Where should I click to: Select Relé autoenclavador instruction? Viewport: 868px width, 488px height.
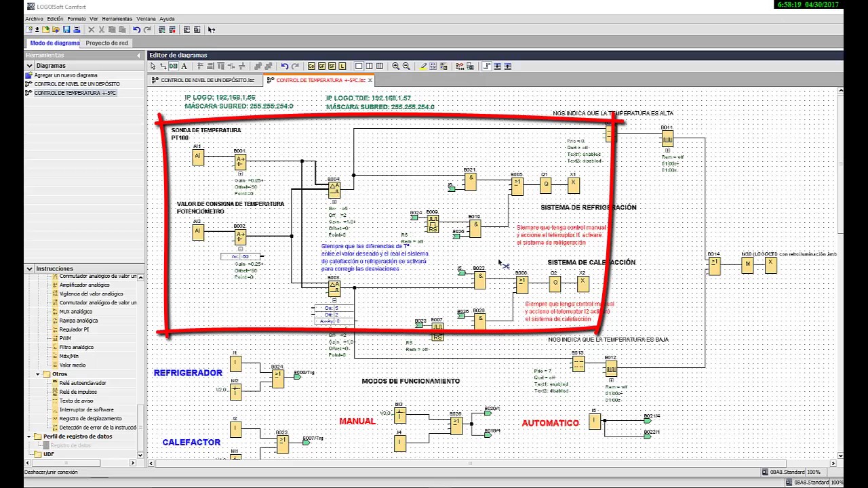pyautogui.click(x=82, y=383)
